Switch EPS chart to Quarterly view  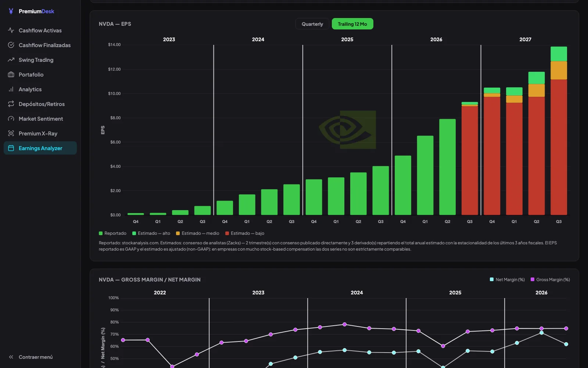312,24
